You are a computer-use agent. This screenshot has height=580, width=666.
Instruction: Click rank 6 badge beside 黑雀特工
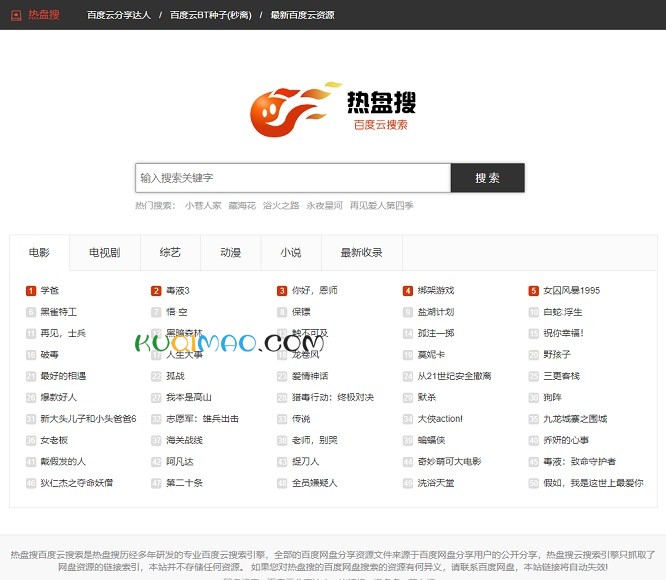[x=31, y=313]
